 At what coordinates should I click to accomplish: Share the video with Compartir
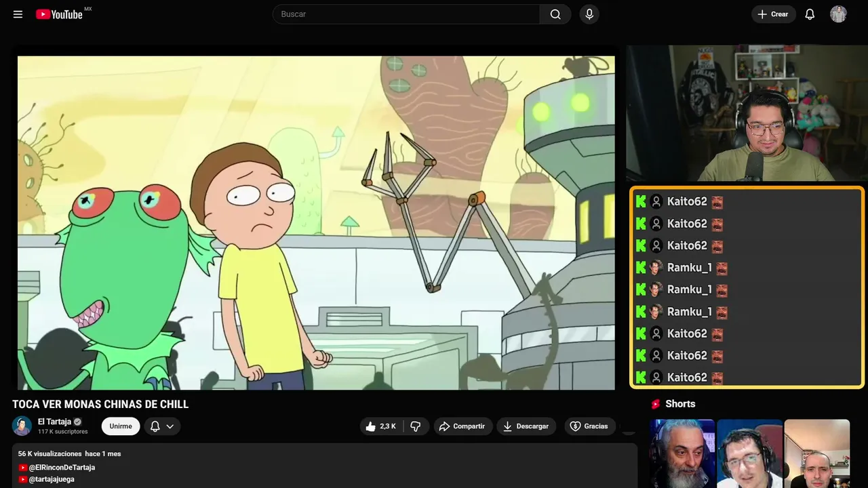[x=463, y=426]
